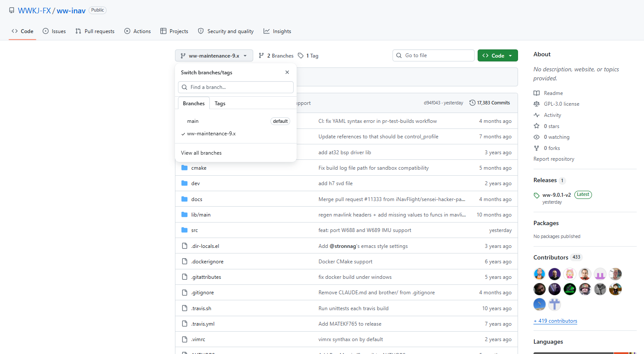
Task: Switch to the Code tab
Action: point(22,31)
